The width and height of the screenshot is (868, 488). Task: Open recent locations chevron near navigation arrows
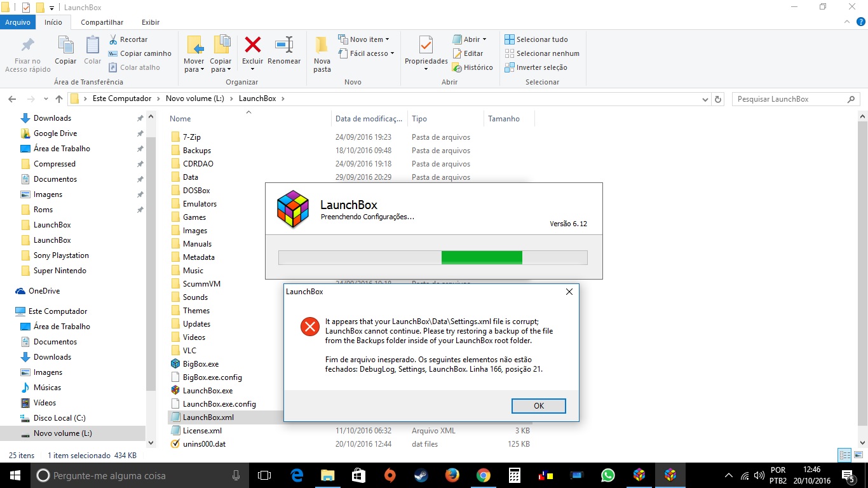click(x=46, y=99)
